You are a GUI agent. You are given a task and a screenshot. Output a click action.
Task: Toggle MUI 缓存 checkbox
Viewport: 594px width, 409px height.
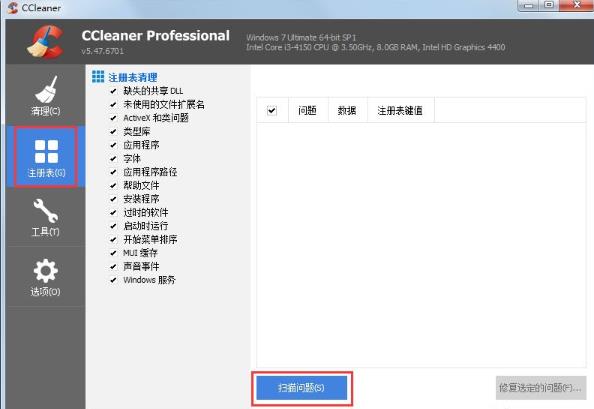coord(113,253)
